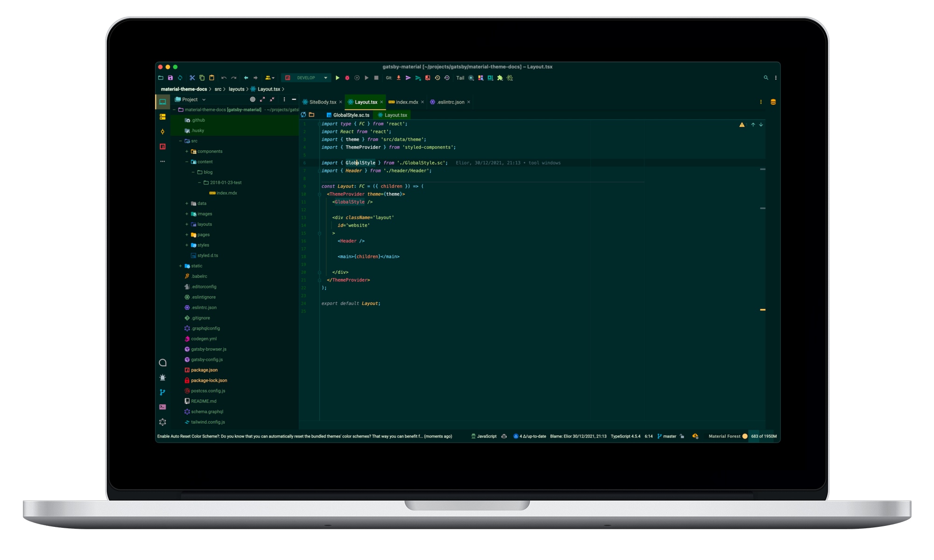The width and height of the screenshot is (934, 560).
Task: Click the Copy icon in toolbar
Action: pyautogui.click(x=202, y=78)
